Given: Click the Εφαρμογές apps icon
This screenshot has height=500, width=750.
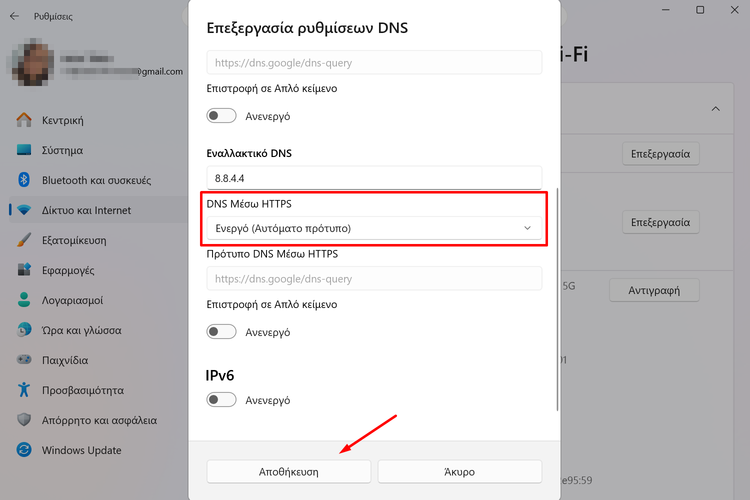Looking at the screenshot, I should (x=25, y=270).
